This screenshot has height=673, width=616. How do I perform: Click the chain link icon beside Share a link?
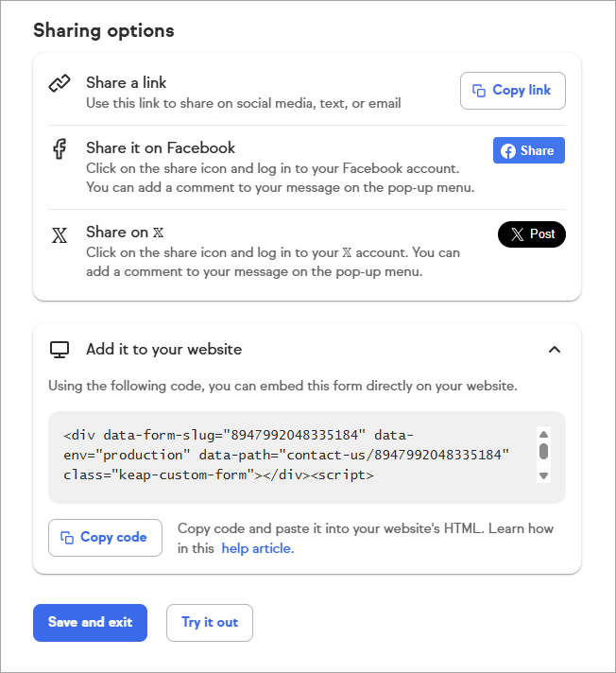[60, 83]
